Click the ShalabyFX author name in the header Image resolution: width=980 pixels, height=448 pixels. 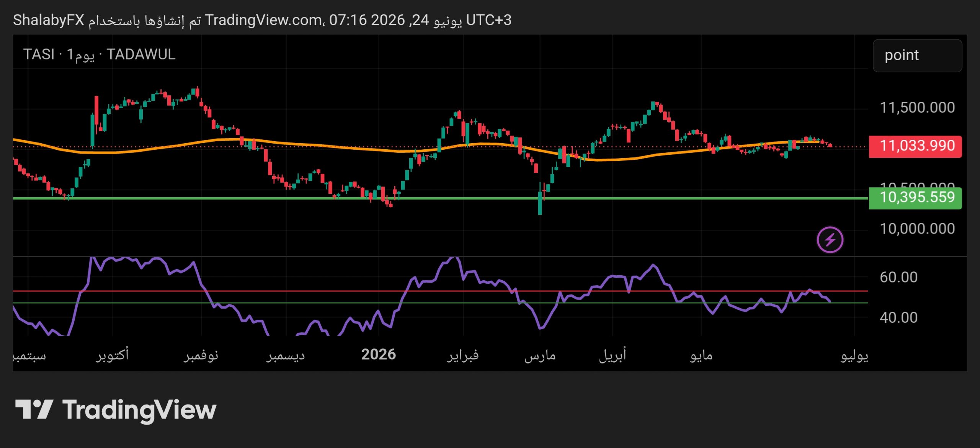[x=49, y=20]
